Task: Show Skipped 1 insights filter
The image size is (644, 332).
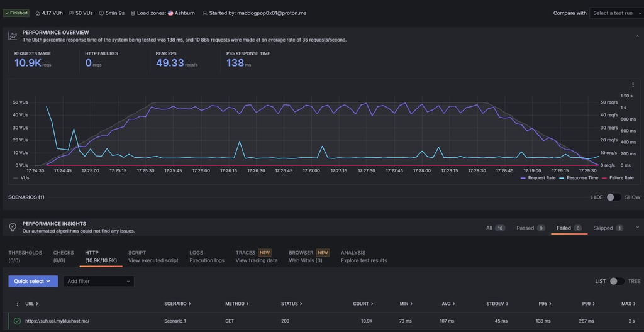Action: pos(608,228)
